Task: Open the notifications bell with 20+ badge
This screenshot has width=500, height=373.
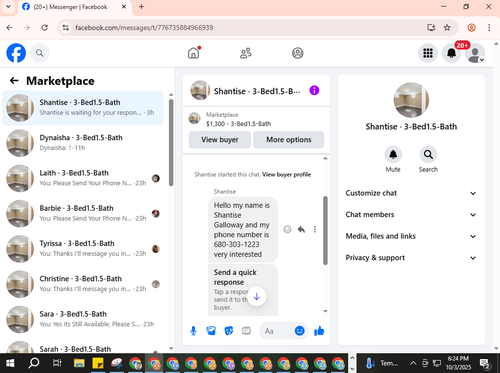Action: pyautogui.click(x=451, y=53)
